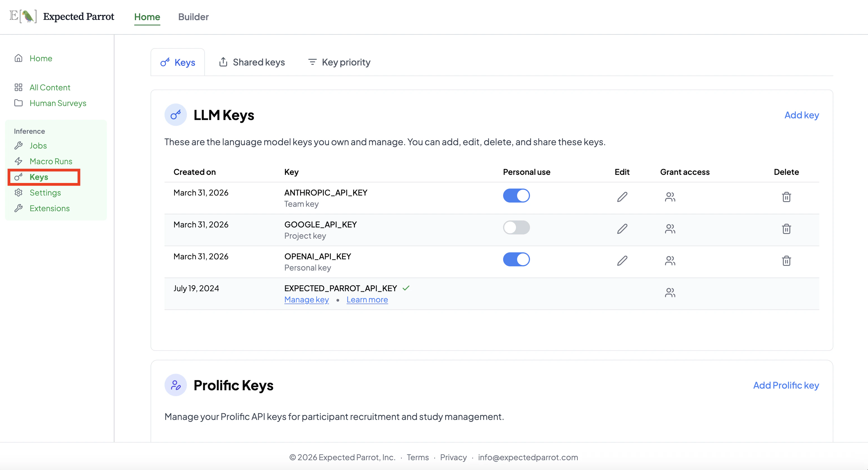Click Add key for LLM Keys
The width and height of the screenshot is (868, 470).
pyautogui.click(x=802, y=115)
